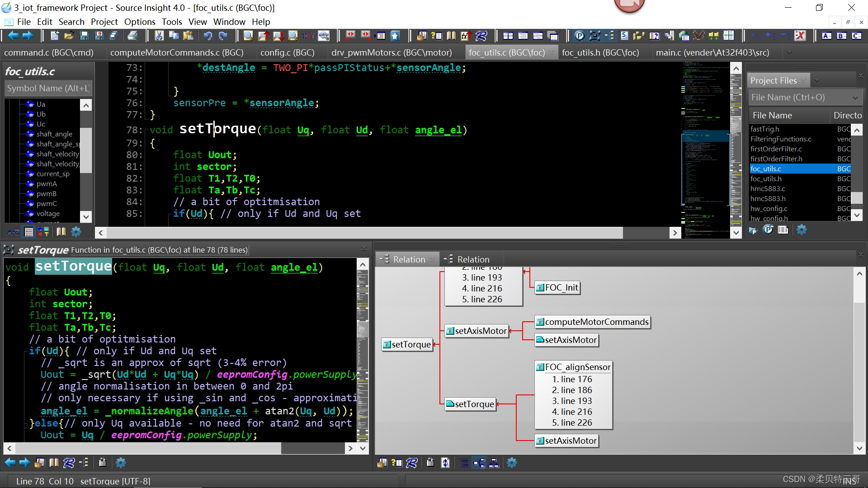Toggle Relation window lock icon
This screenshot has height=488, width=868.
pos(430,463)
